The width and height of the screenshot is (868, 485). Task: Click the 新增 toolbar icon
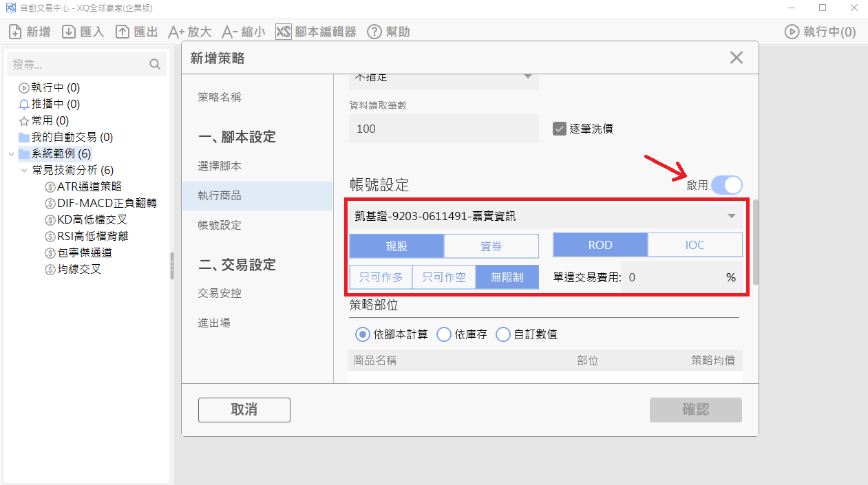tap(15, 32)
